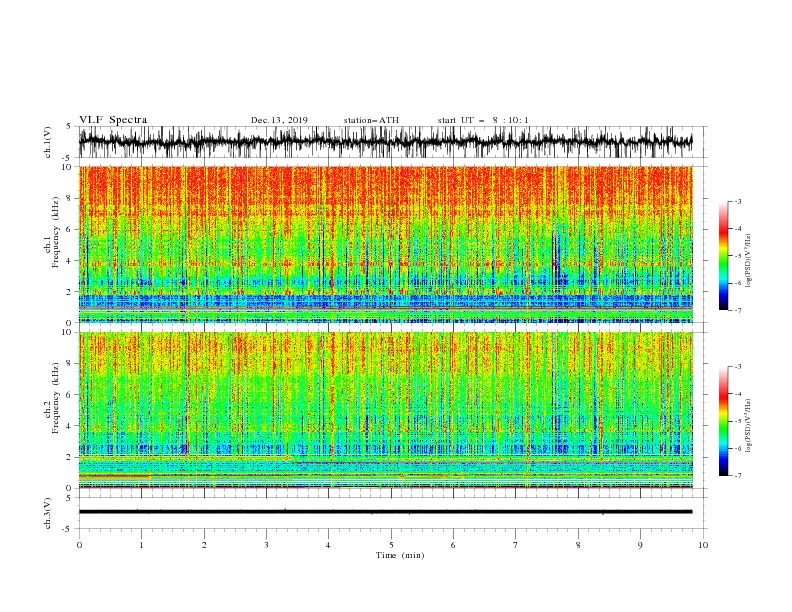
Task: Click time axis tick label "4"
Action: coord(328,545)
